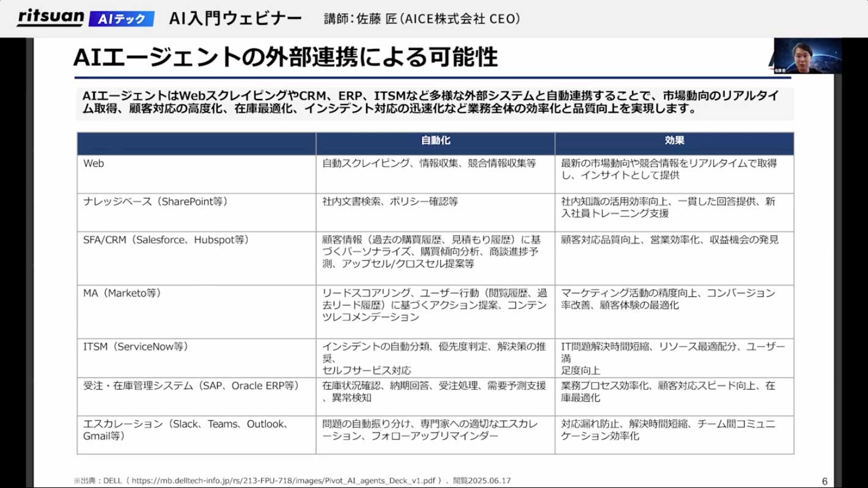The height and width of the screenshot is (488, 868).
Task: Click the ITSM (ServiceNow等) cell
Action: 136,346
